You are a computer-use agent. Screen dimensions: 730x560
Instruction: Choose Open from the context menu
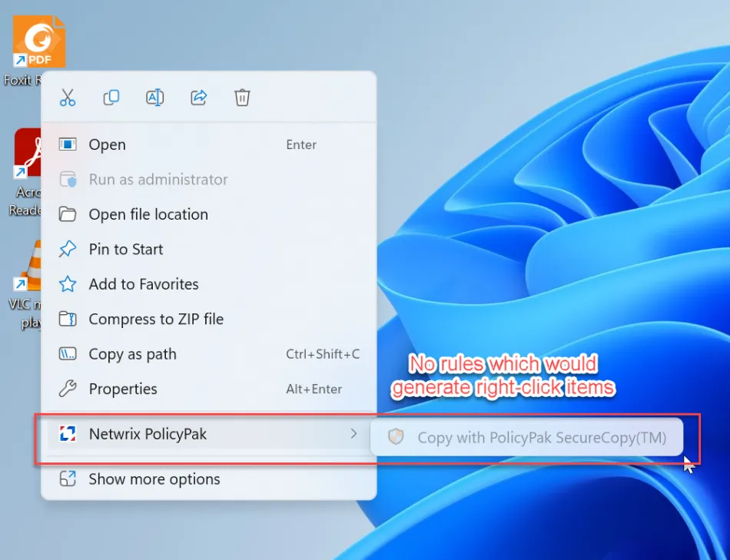tap(209, 144)
